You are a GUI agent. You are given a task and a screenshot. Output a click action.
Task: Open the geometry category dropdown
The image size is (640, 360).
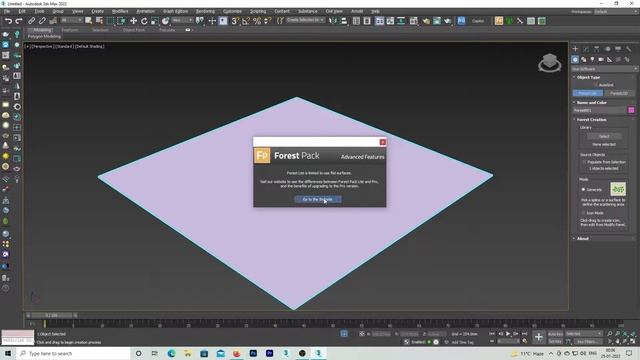coord(604,69)
